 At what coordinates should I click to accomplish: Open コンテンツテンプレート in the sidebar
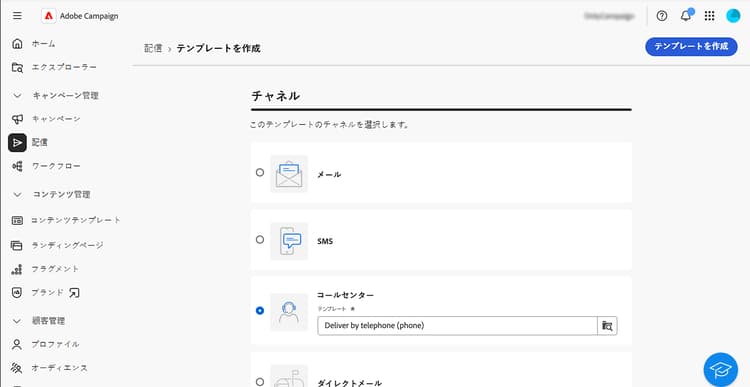click(x=76, y=221)
